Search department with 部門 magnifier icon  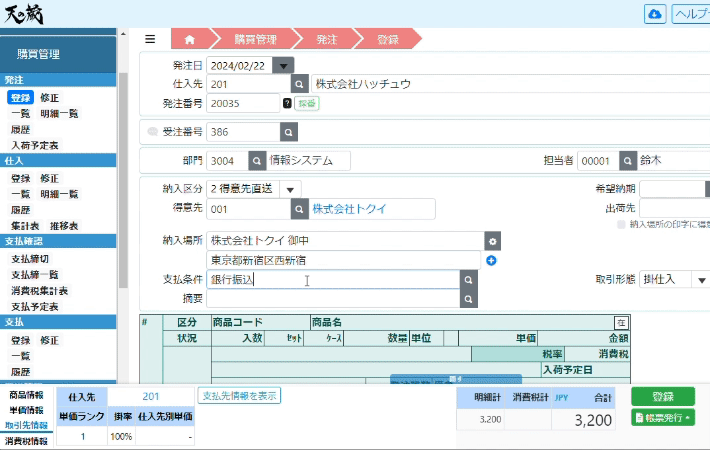point(257,161)
